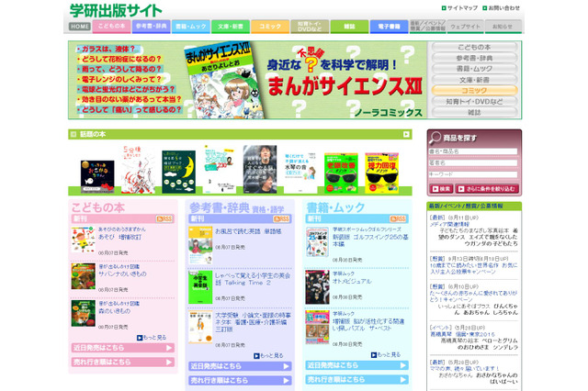Screen dimensions: 588x391
Task: Open お風呂で読む英語 単語帳 link
Action: tap(248, 231)
